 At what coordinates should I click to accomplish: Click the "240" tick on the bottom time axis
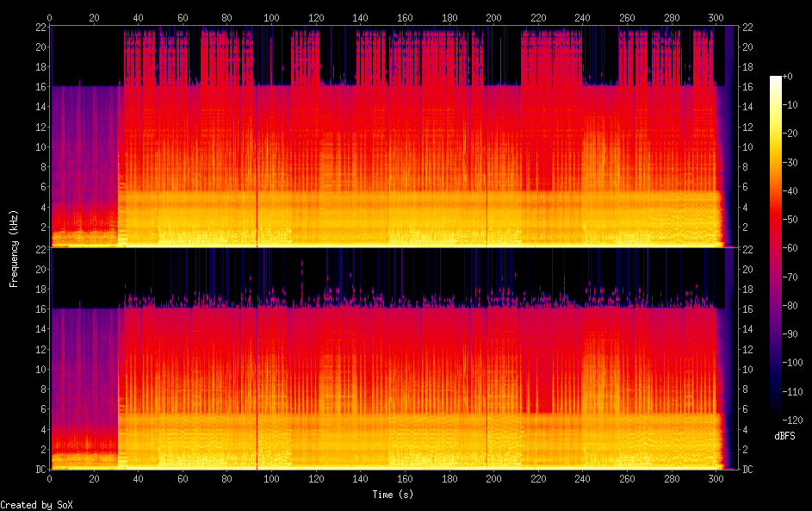point(583,479)
